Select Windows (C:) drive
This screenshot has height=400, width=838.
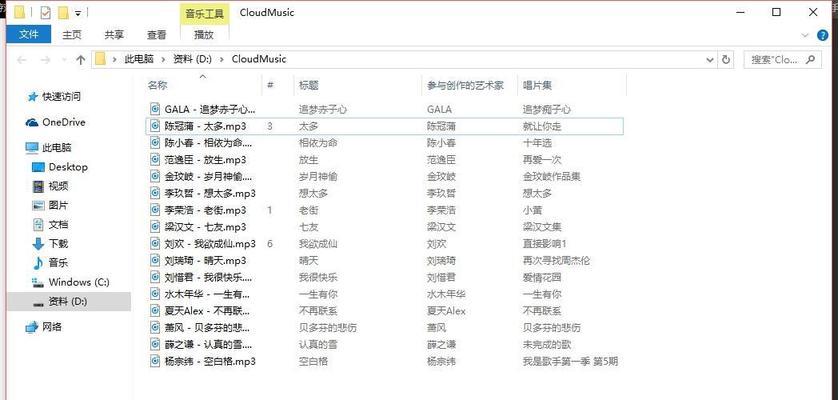(79, 282)
